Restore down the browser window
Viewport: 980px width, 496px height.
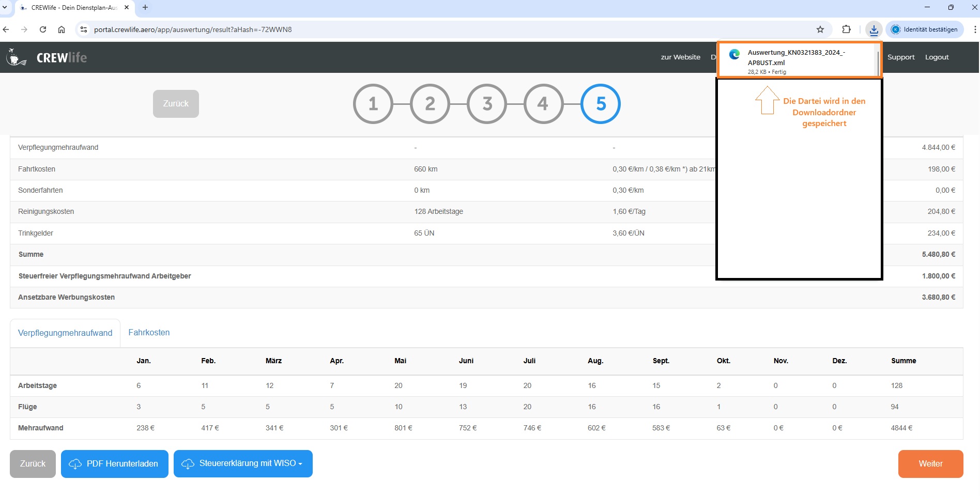951,7
